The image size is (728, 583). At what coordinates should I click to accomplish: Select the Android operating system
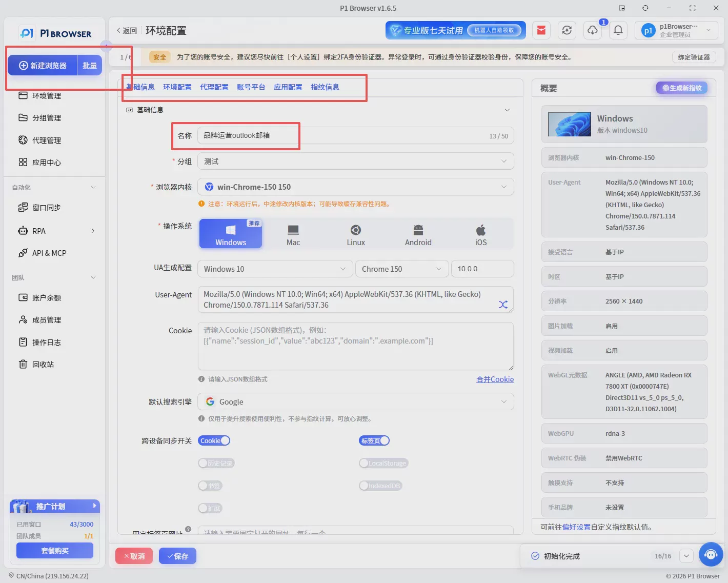click(418, 234)
